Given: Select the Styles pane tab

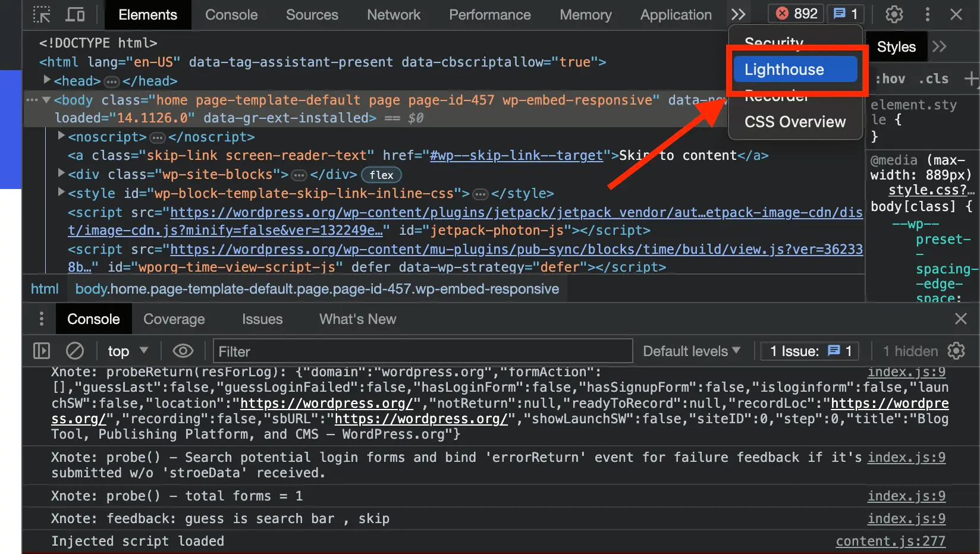Looking at the screenshot, I should [896, 47].
